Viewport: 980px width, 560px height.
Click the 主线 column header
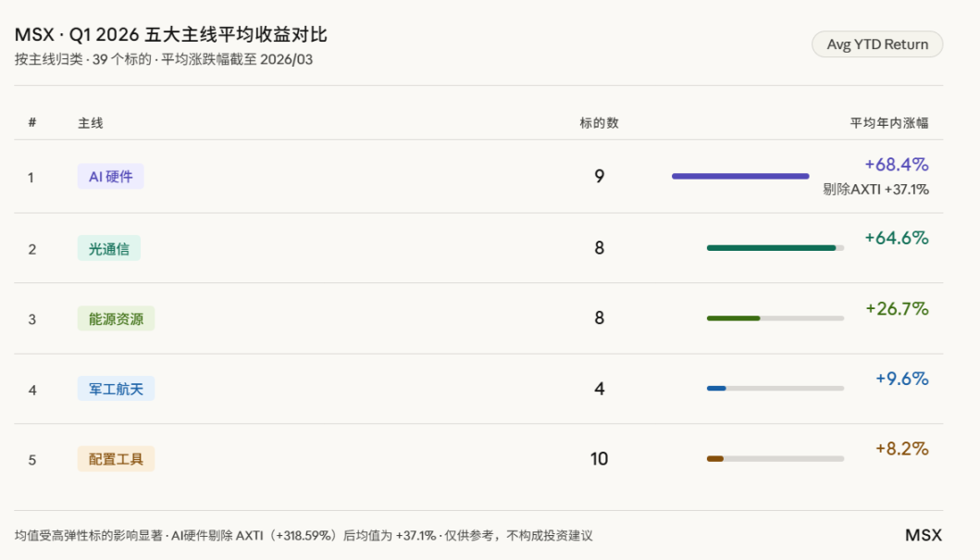[90, 123]
